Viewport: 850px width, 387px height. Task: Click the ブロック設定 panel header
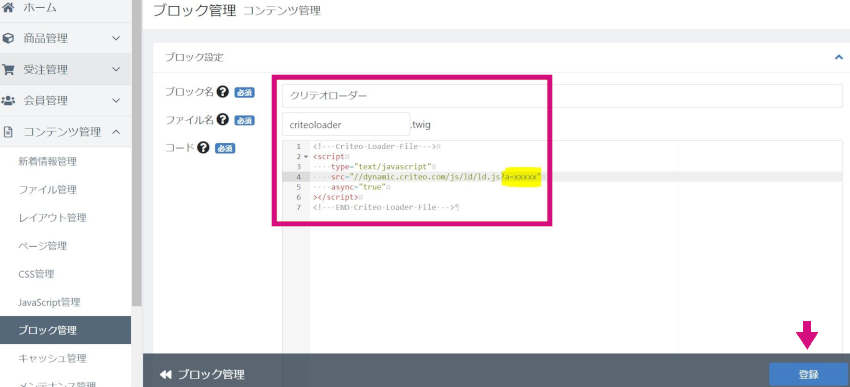click(x=498, y=57)
